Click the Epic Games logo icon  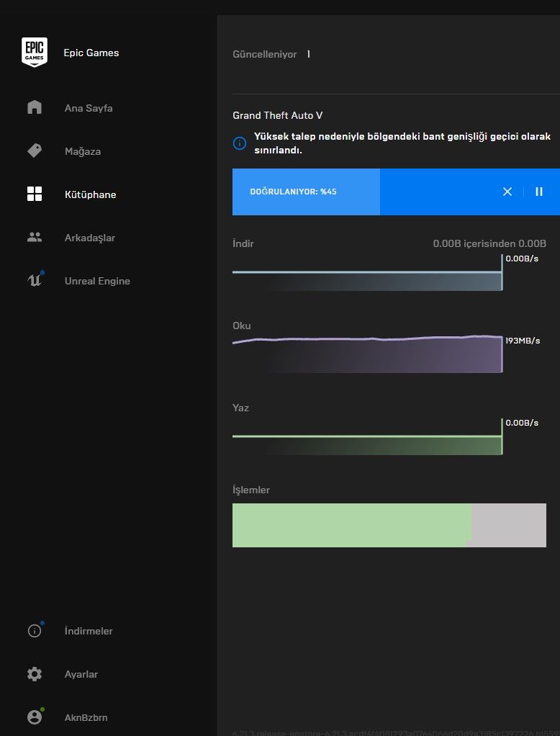pyautogui.click(x=35, y=52)
